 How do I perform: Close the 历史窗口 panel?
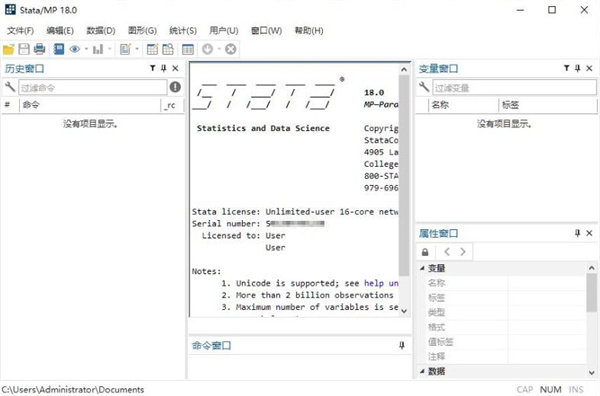click(175, 68)
